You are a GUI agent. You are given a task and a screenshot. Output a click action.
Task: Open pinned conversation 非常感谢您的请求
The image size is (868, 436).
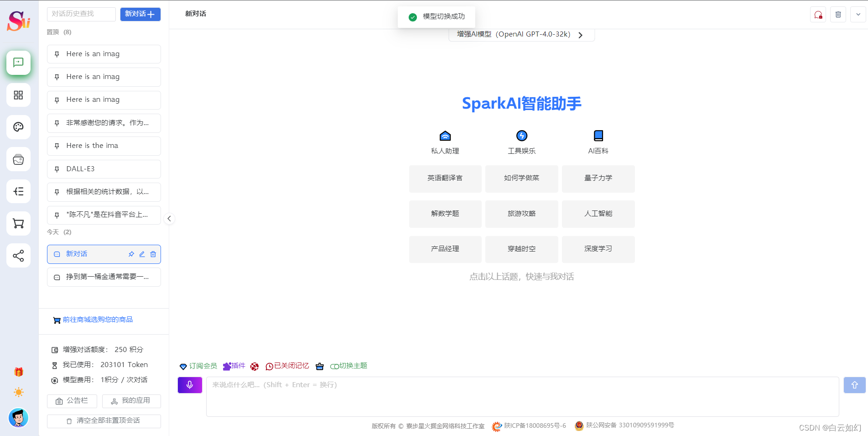pyautogui.click(x=104, y=123)
